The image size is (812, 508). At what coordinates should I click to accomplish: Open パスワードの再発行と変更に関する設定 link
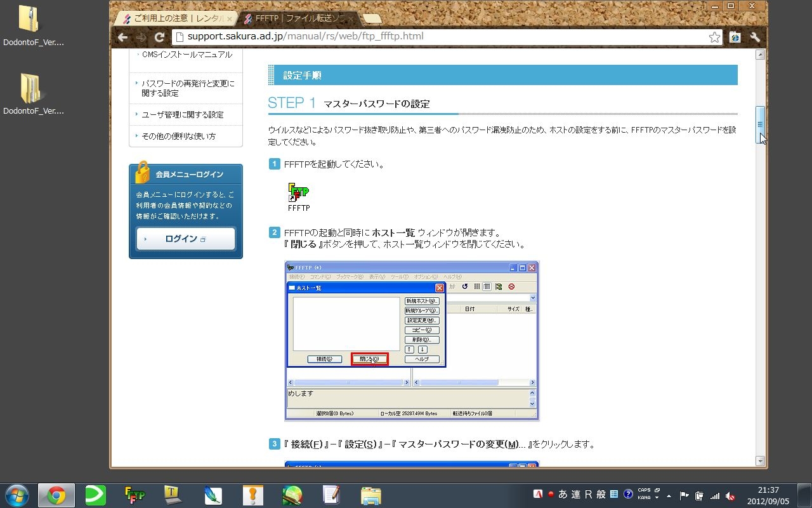click(x=188, y=88)
